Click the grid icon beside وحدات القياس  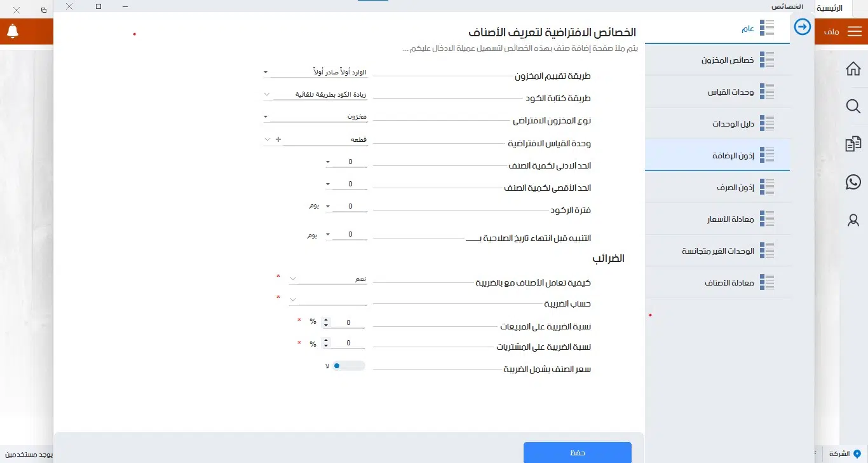[767, 91]
